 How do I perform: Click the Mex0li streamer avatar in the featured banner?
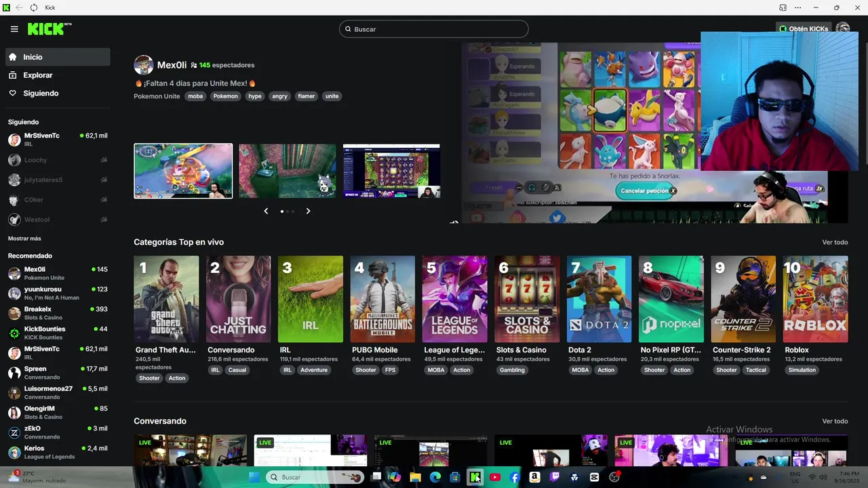point(143,65)
